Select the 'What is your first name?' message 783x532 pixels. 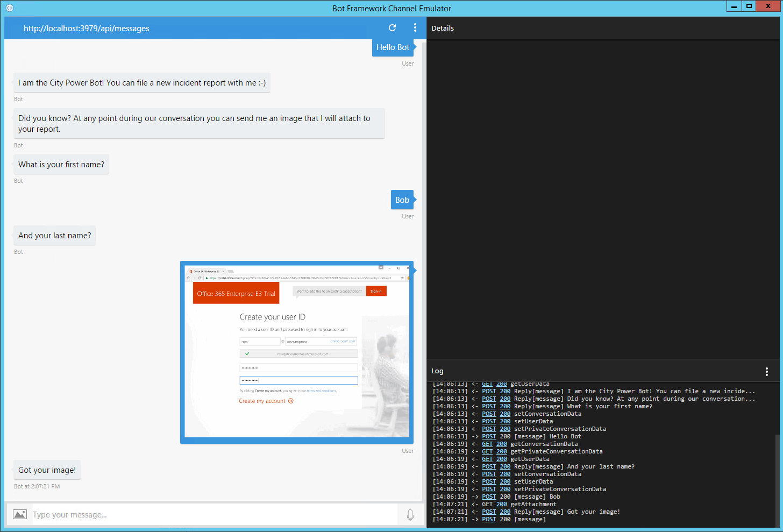pos(61,165)
